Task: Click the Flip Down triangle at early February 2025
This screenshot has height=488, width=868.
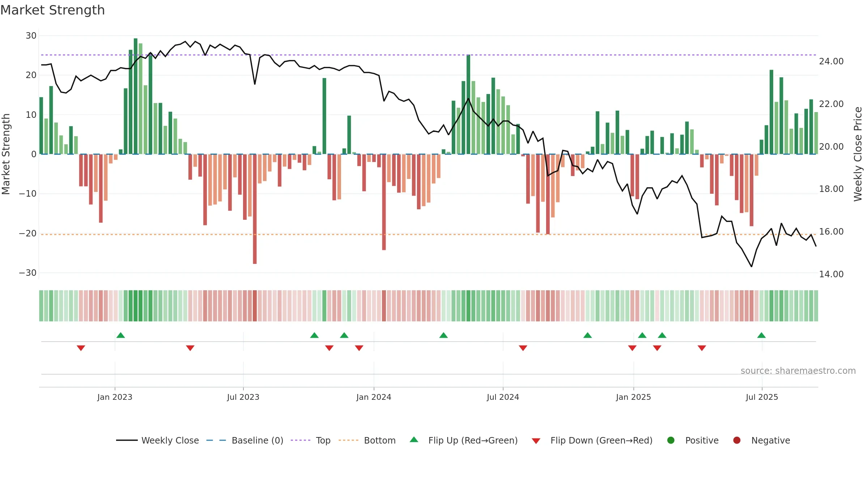Action: coord(657,348)
